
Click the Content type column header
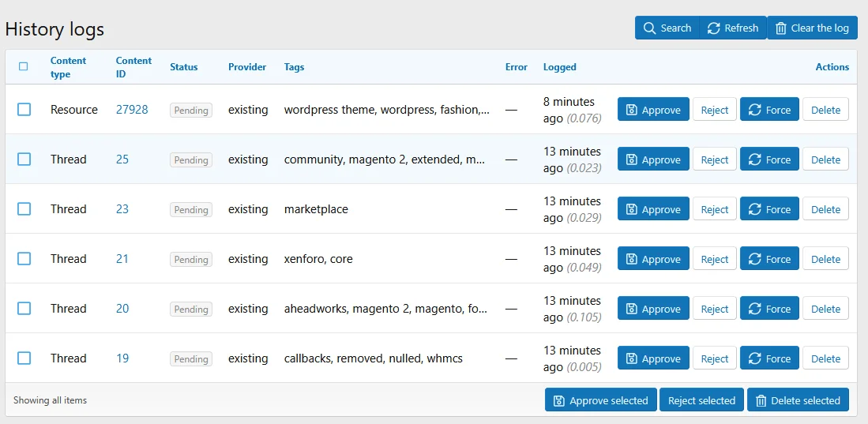[x=68, y=67]
